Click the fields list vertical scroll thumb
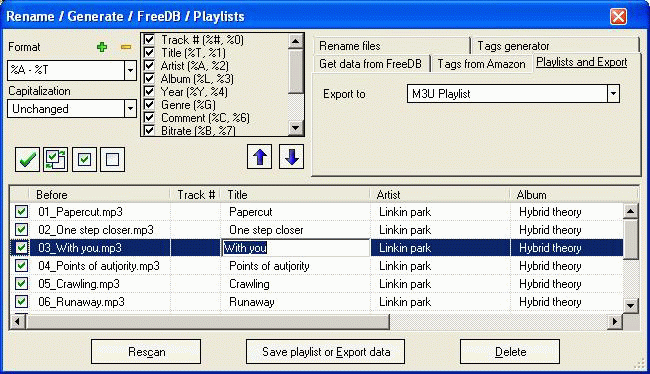 tap(295, 71)
